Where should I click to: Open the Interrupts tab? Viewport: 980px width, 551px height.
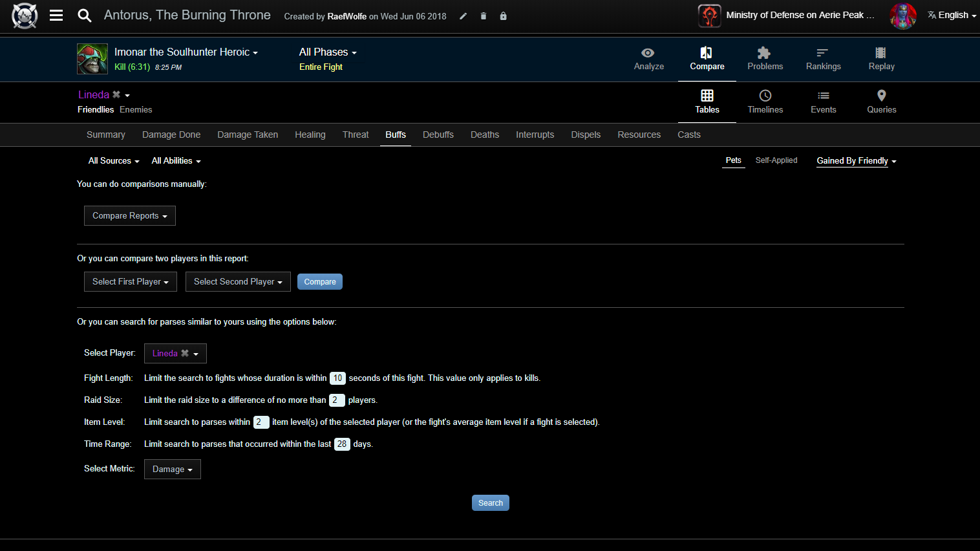tap(535, 135)
